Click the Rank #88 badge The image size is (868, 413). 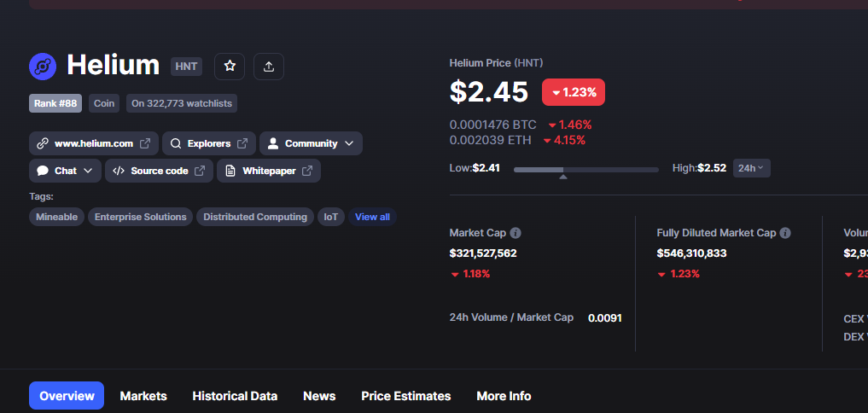(55, 103)
